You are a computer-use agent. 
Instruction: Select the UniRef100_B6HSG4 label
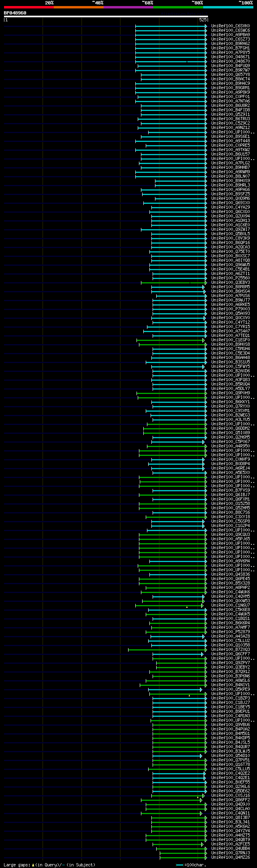(x=230, y=291)
